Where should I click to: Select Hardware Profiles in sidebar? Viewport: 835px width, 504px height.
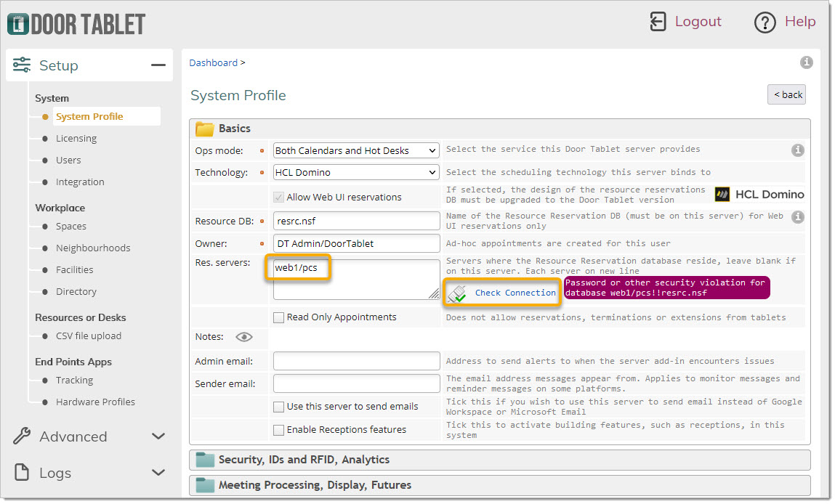coord(96,403)
